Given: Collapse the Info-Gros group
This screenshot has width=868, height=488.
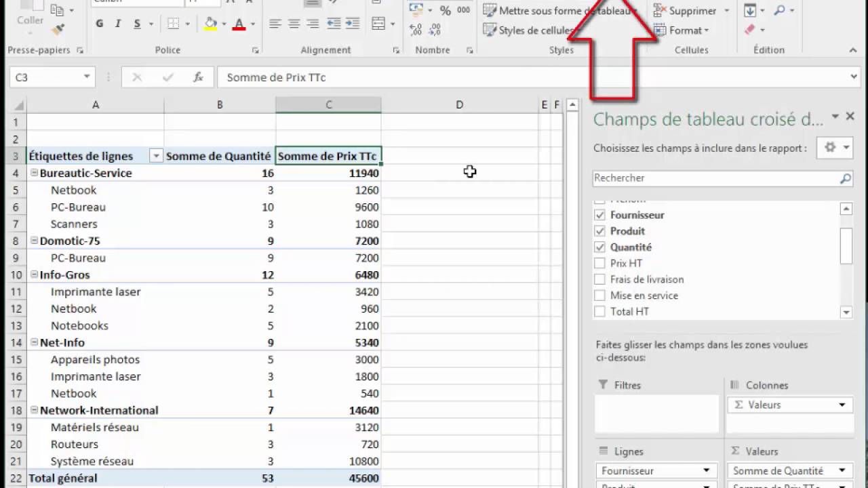Looking at the screenshot, I should tap(34, 274).
